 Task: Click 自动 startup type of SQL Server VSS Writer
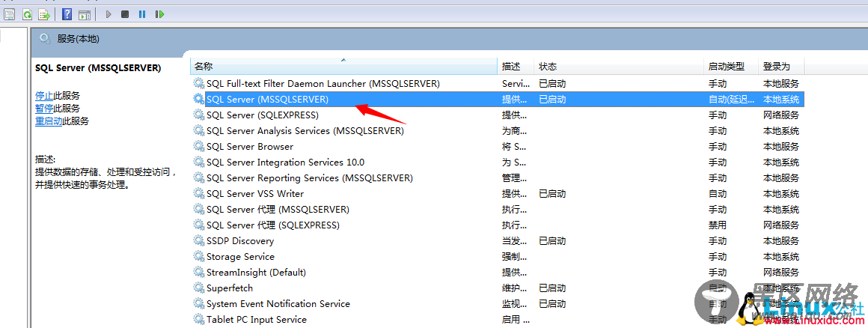(718, 193)
